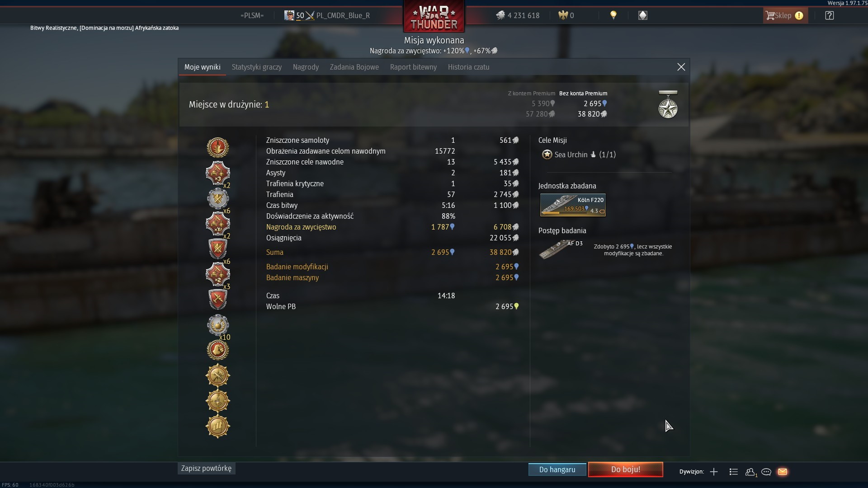This screenshot has height=488, width=868.
Task: Select the Raport bitewny tab
Action: (413, 67)
